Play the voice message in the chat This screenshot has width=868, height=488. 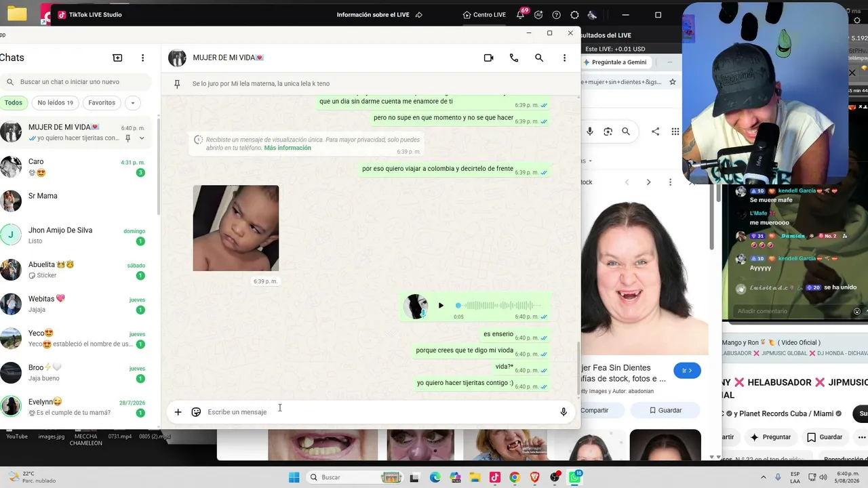pos(441,306)
